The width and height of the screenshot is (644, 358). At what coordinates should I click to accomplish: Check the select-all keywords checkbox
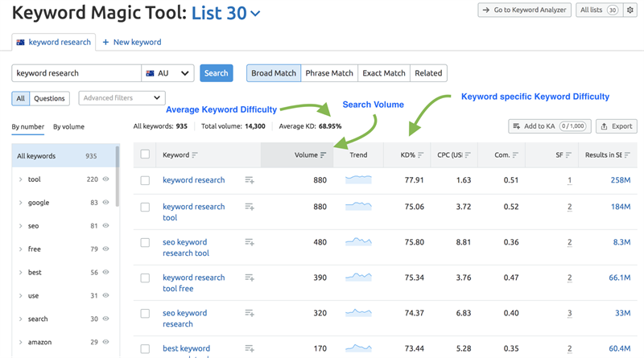[145, 154]
